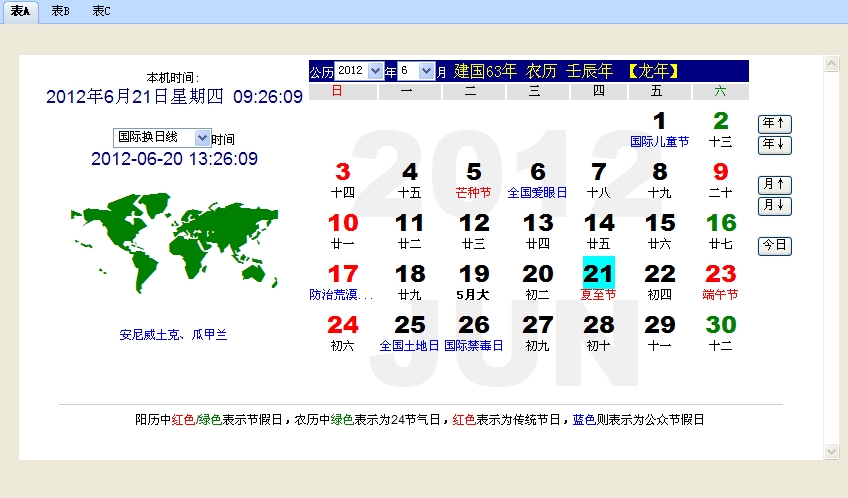Click the 月↓ next month button
The height and width of the screenshot is (498, 848).
tap(774, 206)
